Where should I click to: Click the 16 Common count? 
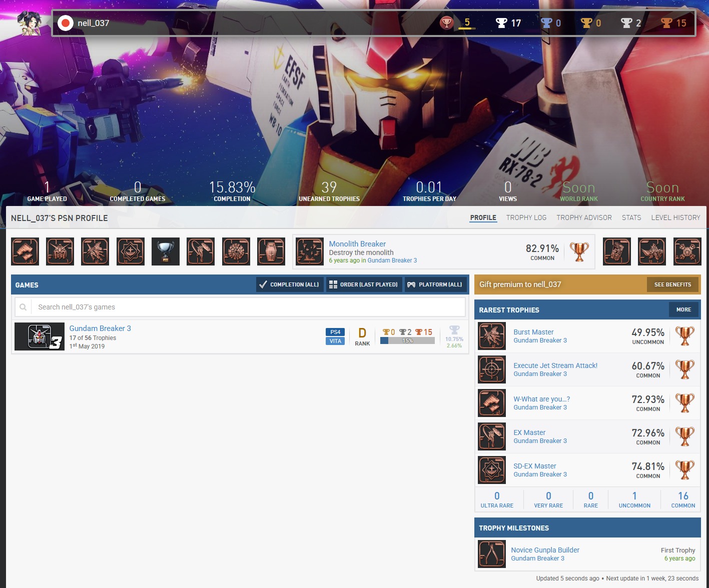coord(683,499)
